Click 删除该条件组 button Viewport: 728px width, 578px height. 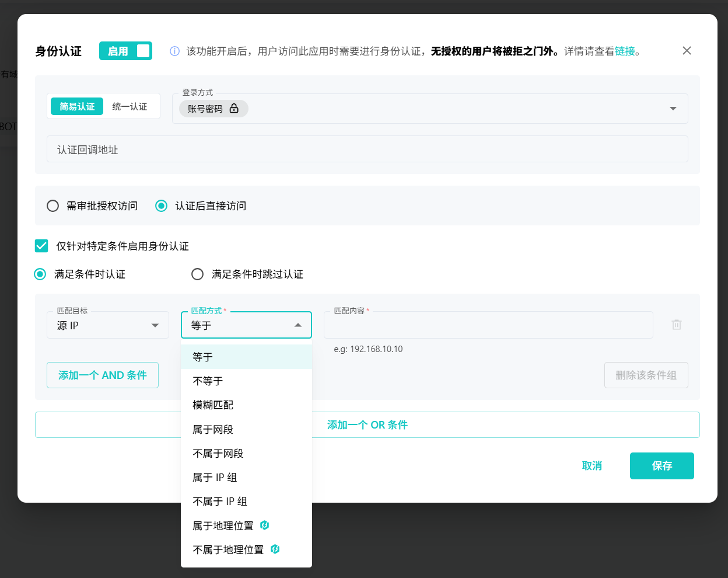(x=646, y=375)
